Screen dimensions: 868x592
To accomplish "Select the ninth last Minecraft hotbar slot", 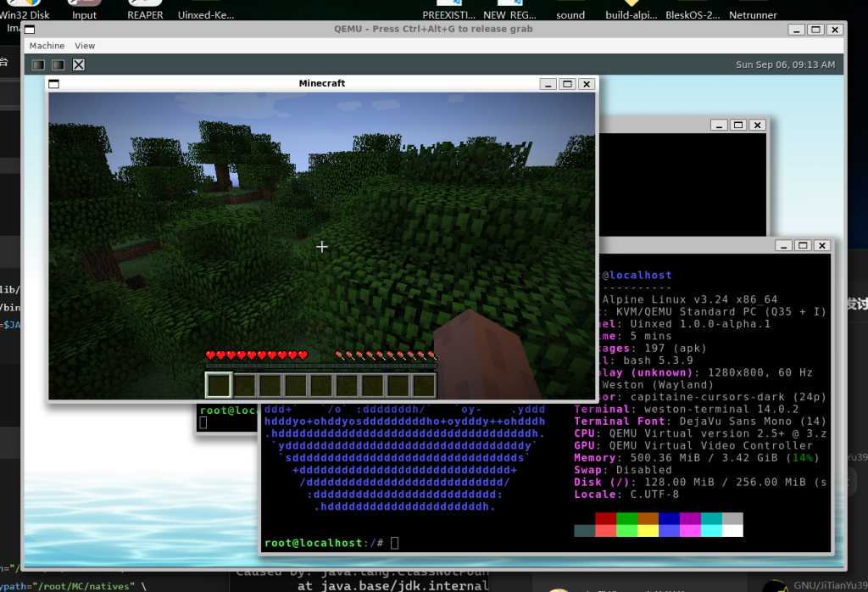I will (x=424, y=385).
